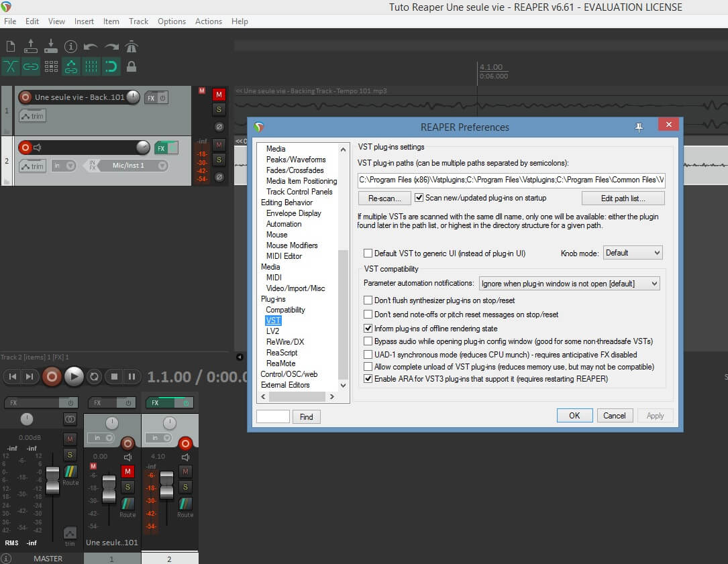
Task: Open the Track menu
Action: pyautogui.click(x=138, y=21)
